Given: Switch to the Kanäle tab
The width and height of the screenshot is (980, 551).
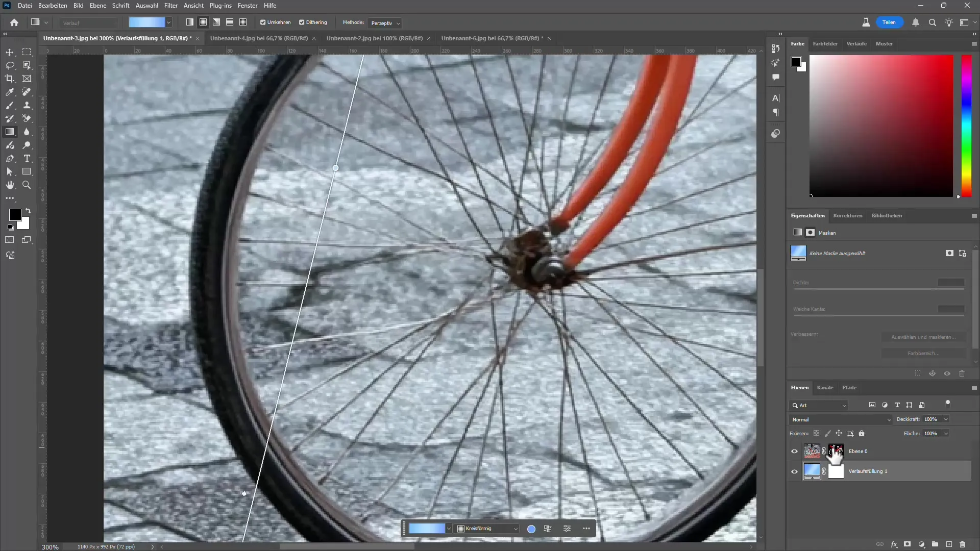Looking at the screenshot, I should pyautogui.click(x=825, y=388).
